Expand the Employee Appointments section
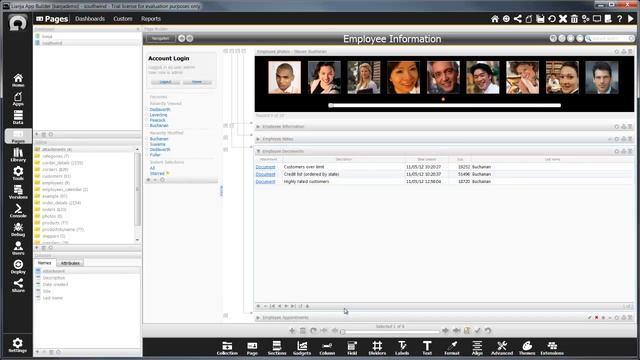The height and width of the screenshot is (360, 640). point(258,318)
